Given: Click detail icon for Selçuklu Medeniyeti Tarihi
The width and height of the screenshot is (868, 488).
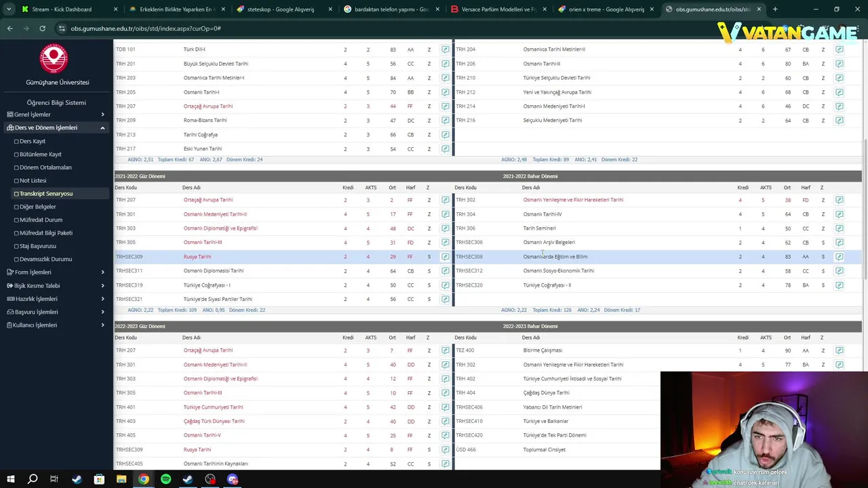Looking at the screenshot, I should point(839,121).
